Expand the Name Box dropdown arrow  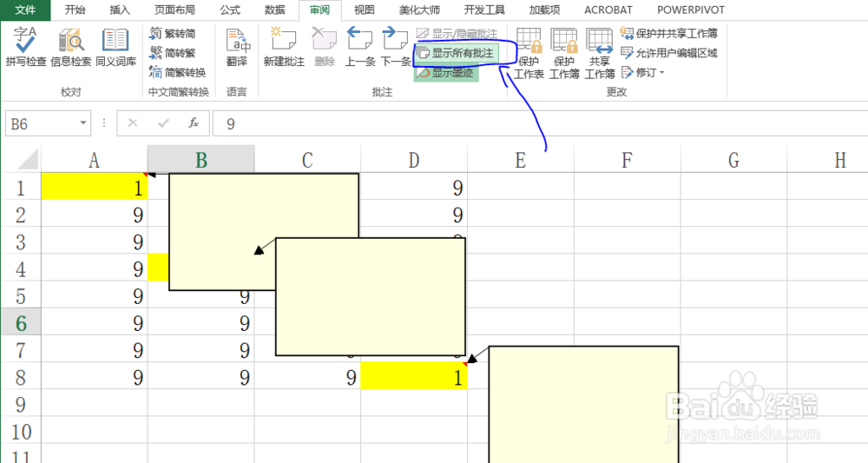[83, 123]
